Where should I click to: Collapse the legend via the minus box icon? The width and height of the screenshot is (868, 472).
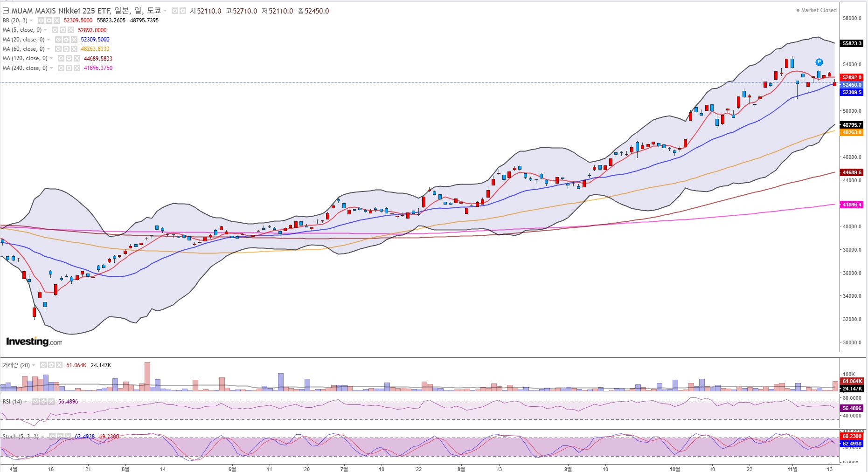coord(6,11)
